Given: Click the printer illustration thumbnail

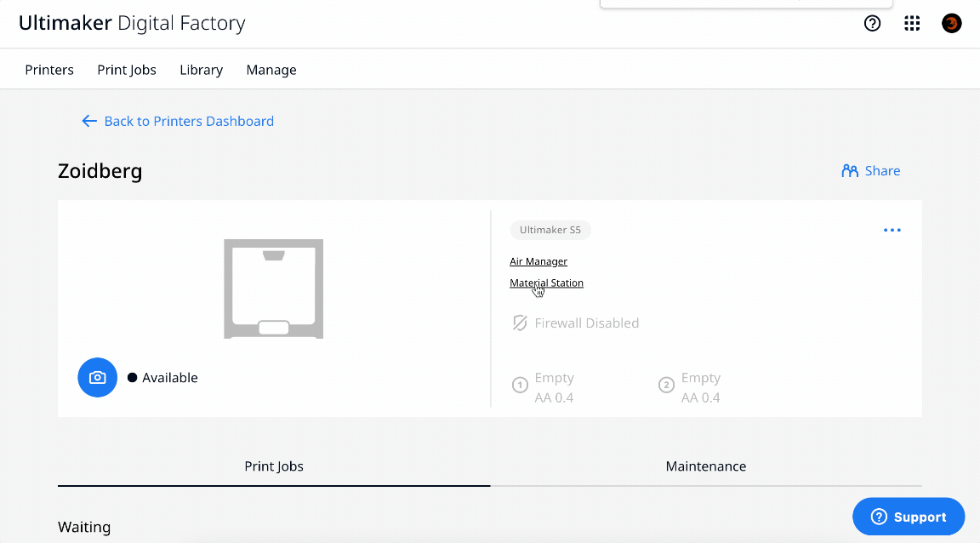Looking at the screenshot, I should pyautogui.click(x=273, y=289).
